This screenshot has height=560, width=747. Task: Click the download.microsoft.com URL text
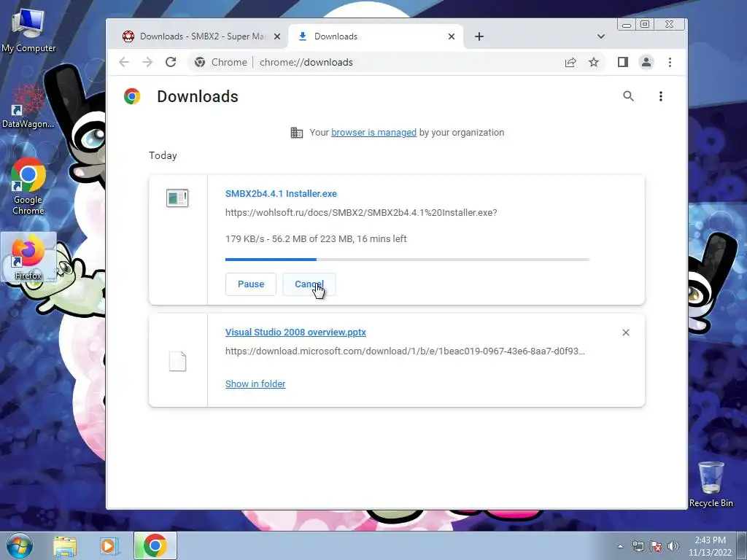point(405,351)
